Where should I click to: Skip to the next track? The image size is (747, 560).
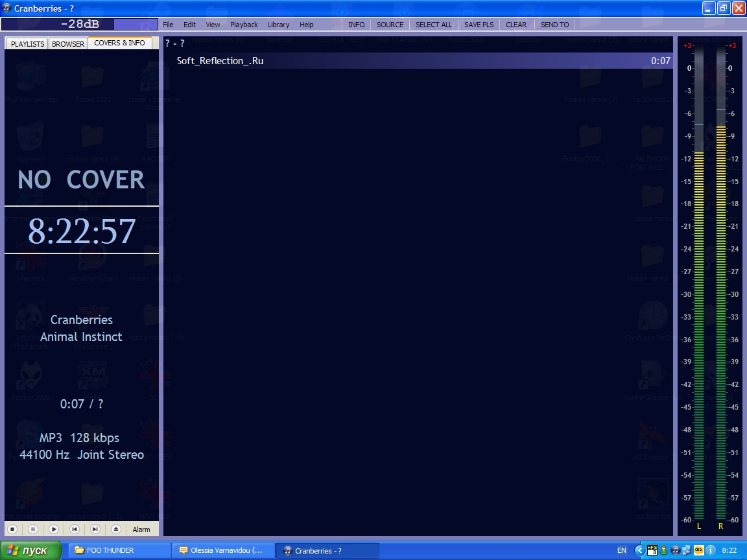[95, 529]
